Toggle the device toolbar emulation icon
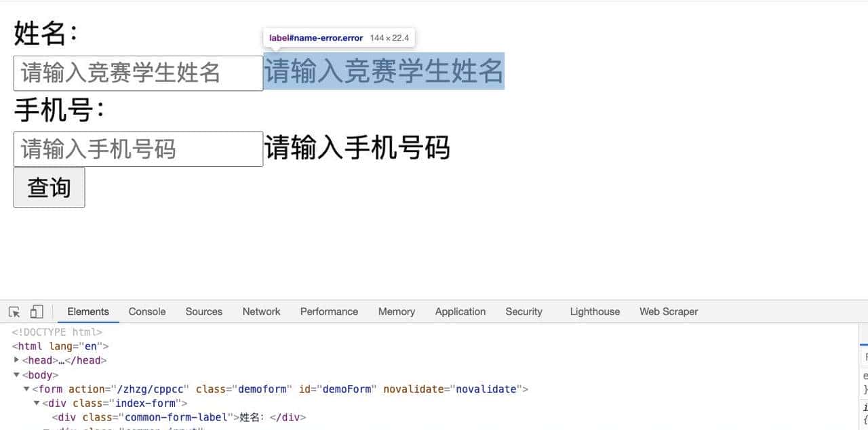The image size is (868, 430). coord(37,311)
